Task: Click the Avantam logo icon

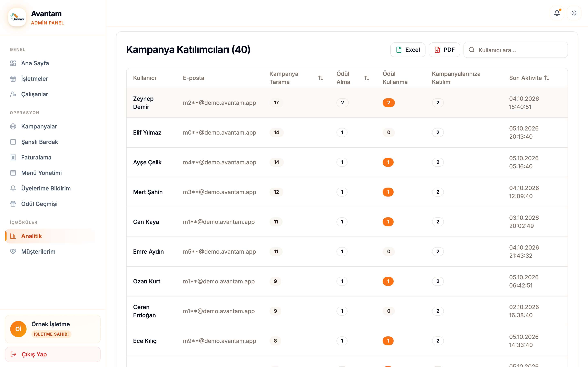Action: click(x=17, y=17)
